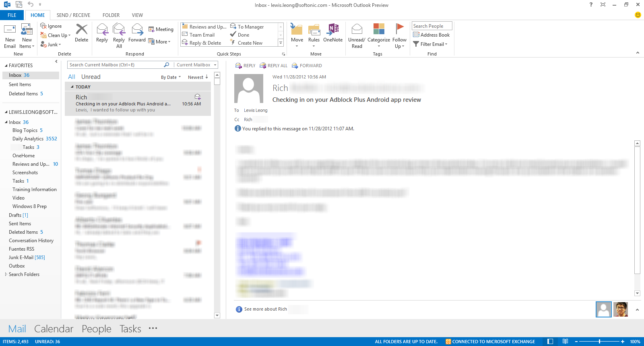Create a New Email message
Screen dimensions: 644x346
(10, 36)
